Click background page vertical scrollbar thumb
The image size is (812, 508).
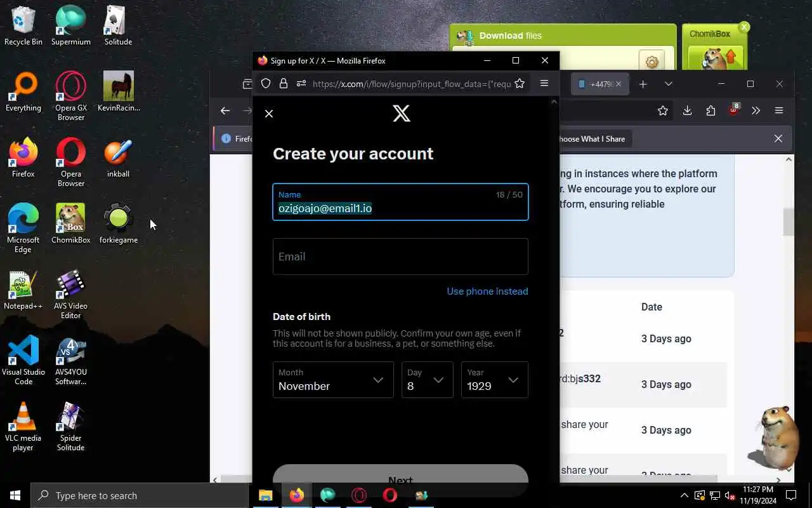coord(789,222)
